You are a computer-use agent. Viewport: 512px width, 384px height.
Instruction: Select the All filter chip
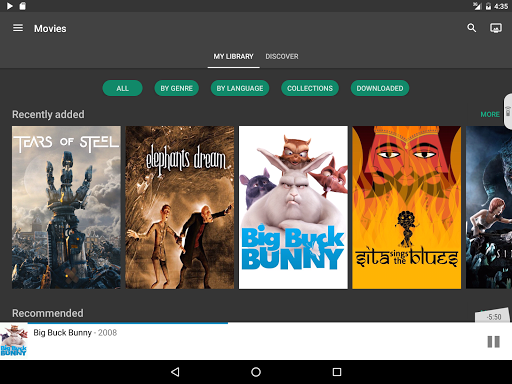coord(122,88)
